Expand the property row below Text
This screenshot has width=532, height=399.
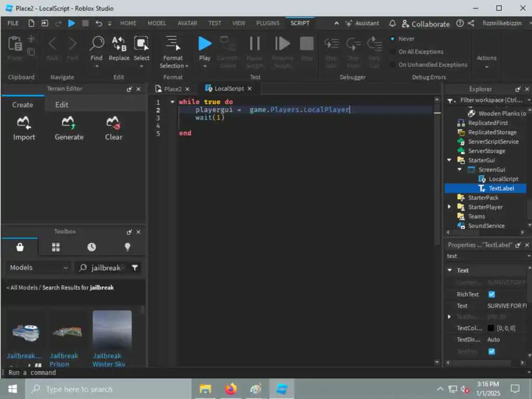click(449, 316)
